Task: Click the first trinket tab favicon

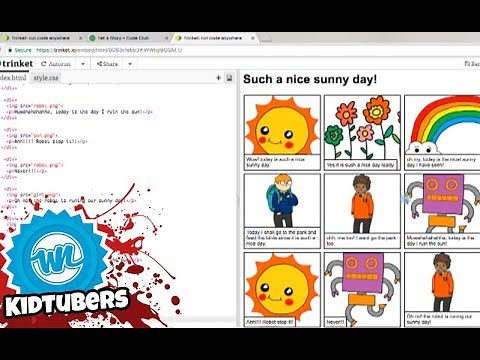Action: [6, 38]
